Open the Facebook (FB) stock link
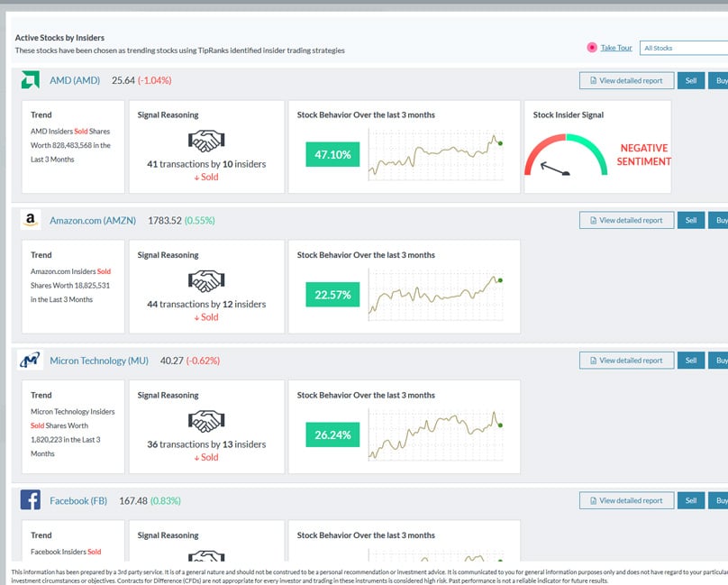The height and width of the screenshot is (585, 728). 78,501
